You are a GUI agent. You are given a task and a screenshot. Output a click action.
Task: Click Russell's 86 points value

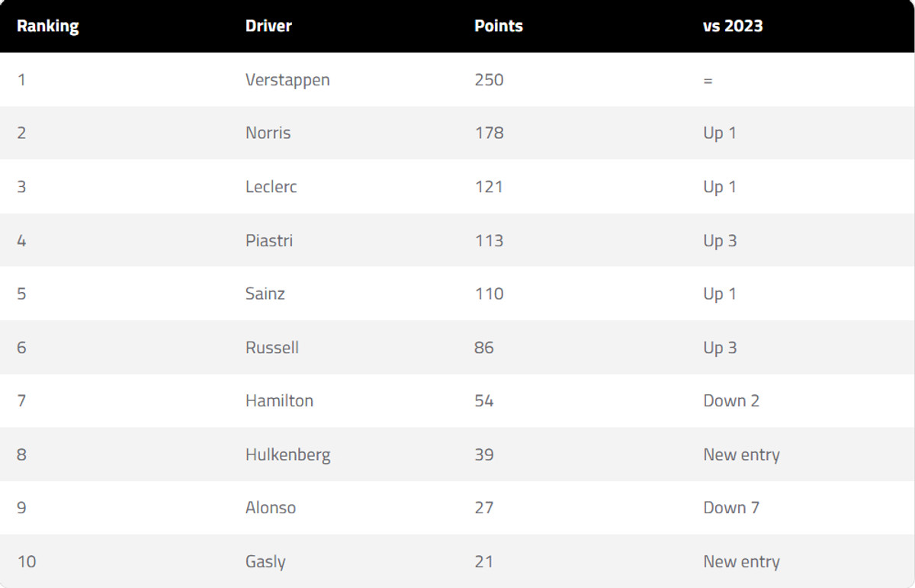[483, 348]
